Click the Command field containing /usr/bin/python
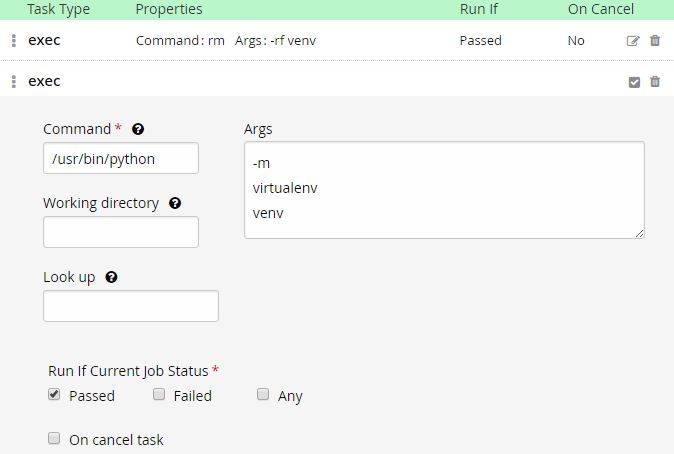This screenshot has height=454, width=674. (121, 158)
